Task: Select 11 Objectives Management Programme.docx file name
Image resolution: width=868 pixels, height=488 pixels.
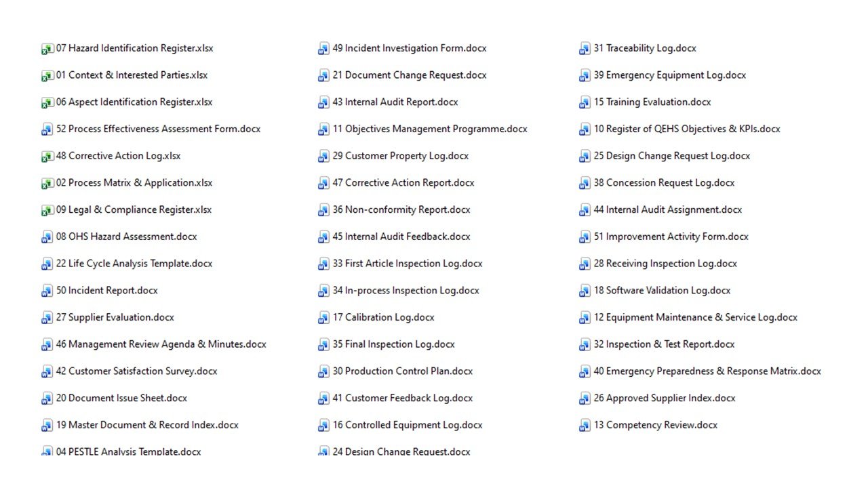Action: pyautogui.click(x=429, y=129)
